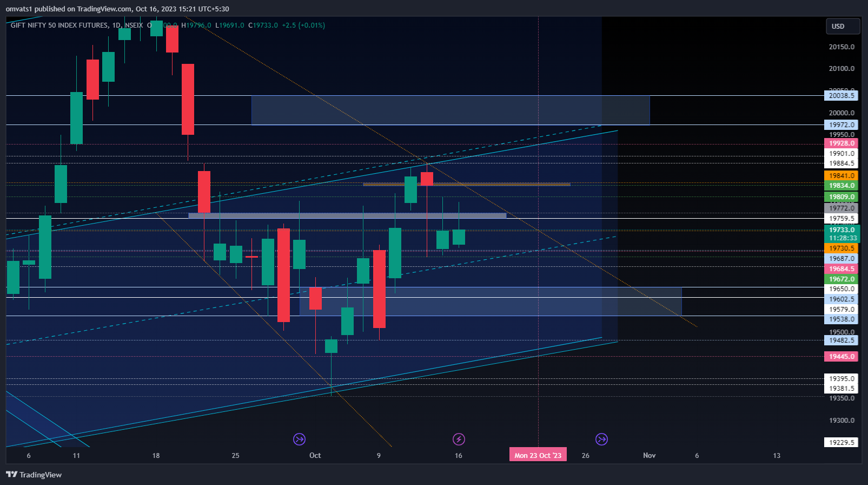Select the Mon 23 Oct '23 date label
Viewport: 868px width, 485px height.
pyautogui.click(x=538, y=455)
